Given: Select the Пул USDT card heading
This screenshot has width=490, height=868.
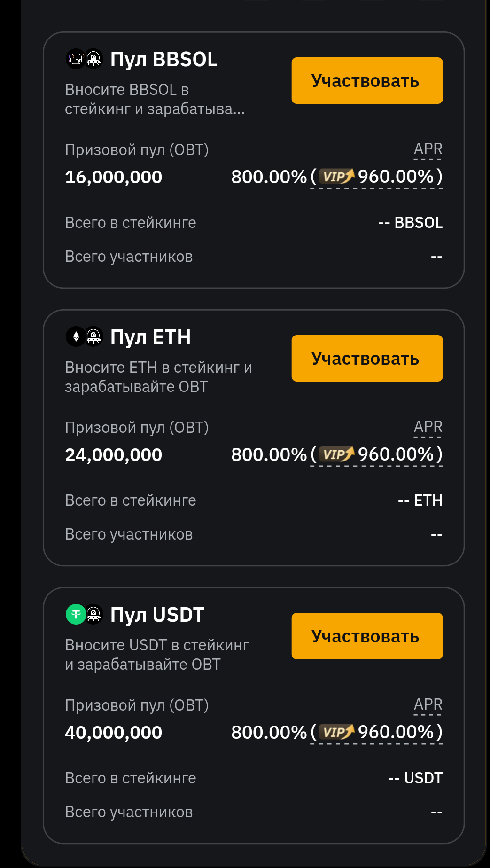Looking at the screenshot, I should click(157, 615).
